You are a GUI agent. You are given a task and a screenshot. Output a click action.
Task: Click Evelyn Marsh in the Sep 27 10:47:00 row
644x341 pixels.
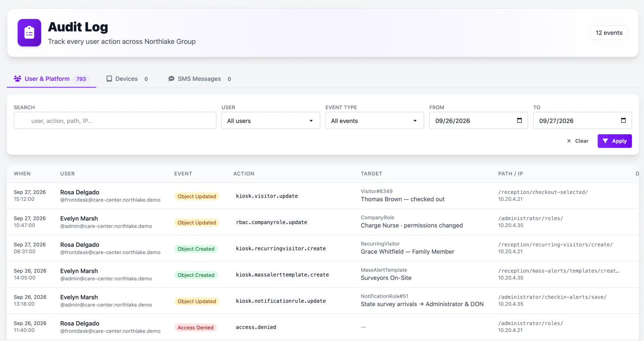tap(79, 218)
